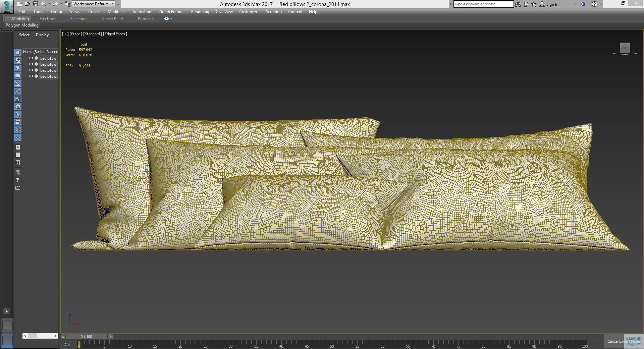Viewport: 644px width, 349px height.
Task: Open the Modifiers menu
Action: [116, 12]
